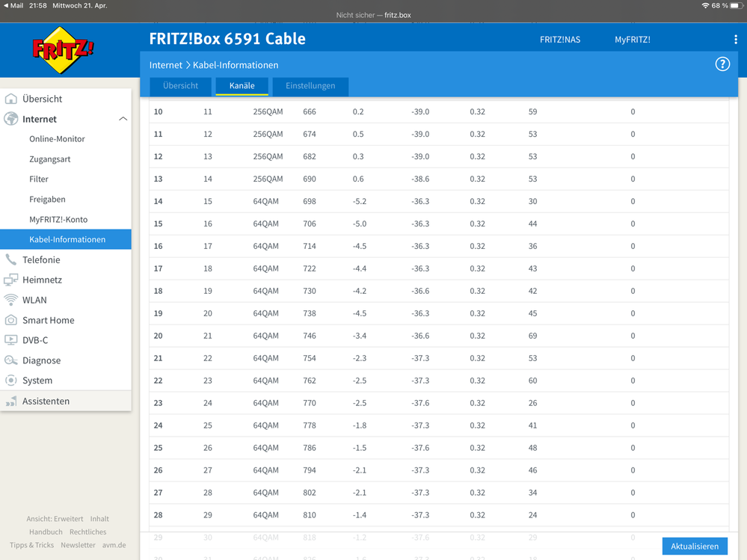Click the Smart Home icon
The width and height of the screenshot is (747, 560).
point(11,320)
